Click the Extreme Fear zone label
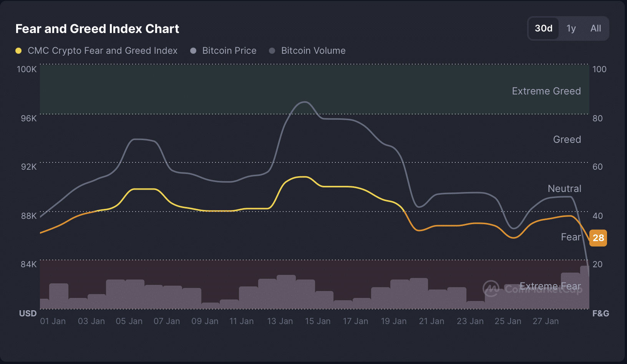 click(x=550, y=286)
